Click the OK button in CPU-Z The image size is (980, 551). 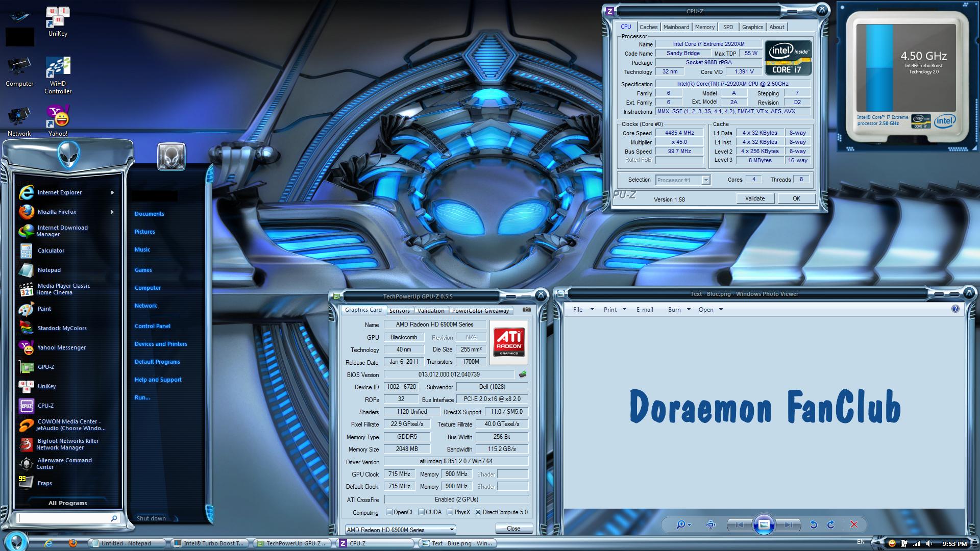coord(796,198)
